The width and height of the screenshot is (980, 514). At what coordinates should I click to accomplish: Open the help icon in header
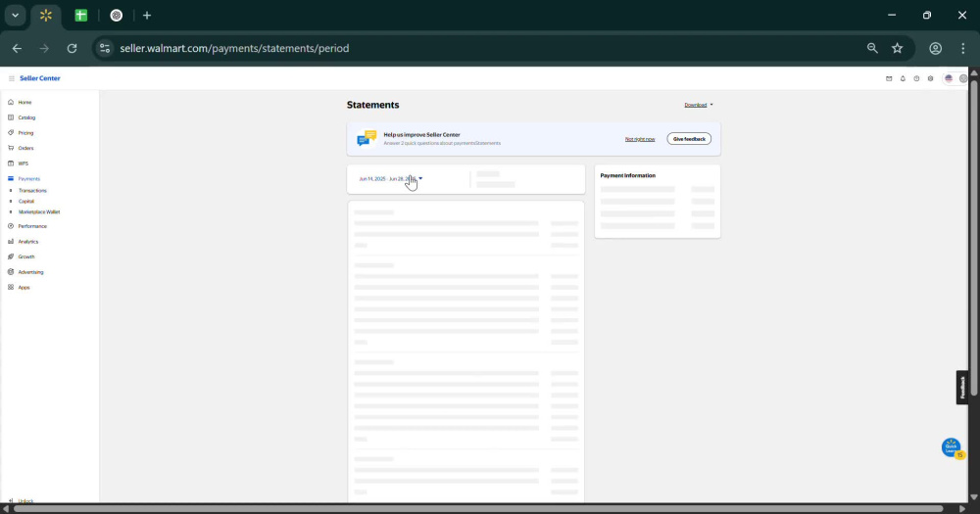tap(916, 78)
